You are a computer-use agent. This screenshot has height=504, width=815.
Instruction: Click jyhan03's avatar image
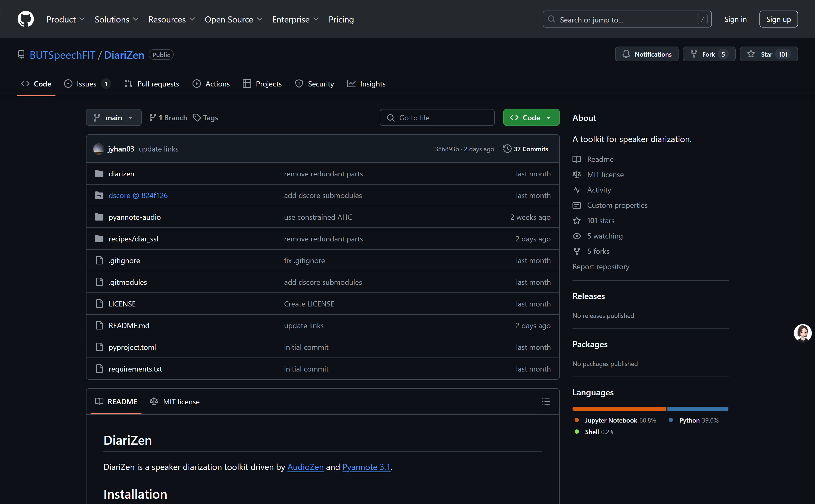[x=98, y=149]
